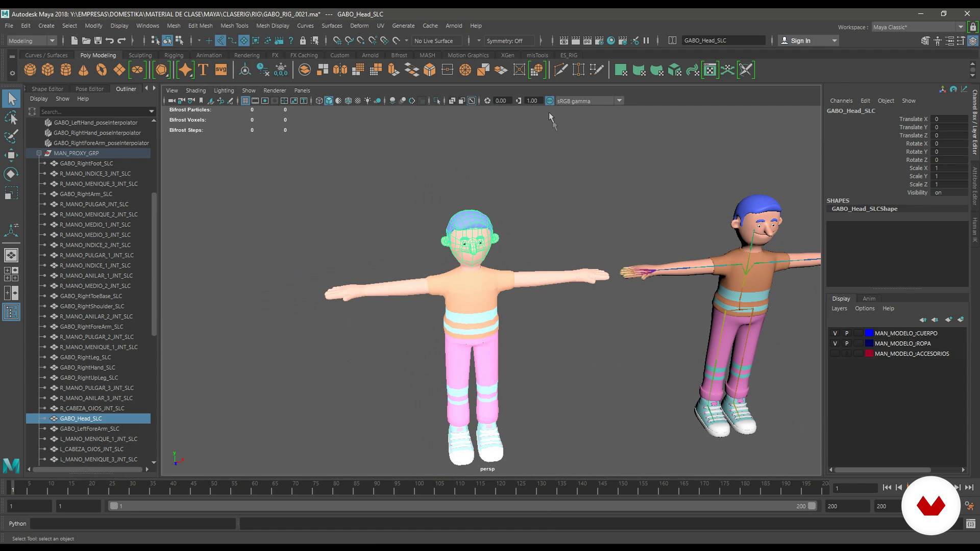
Task: Collapse GABO_Head_SLC selected item
Action: 46,418
